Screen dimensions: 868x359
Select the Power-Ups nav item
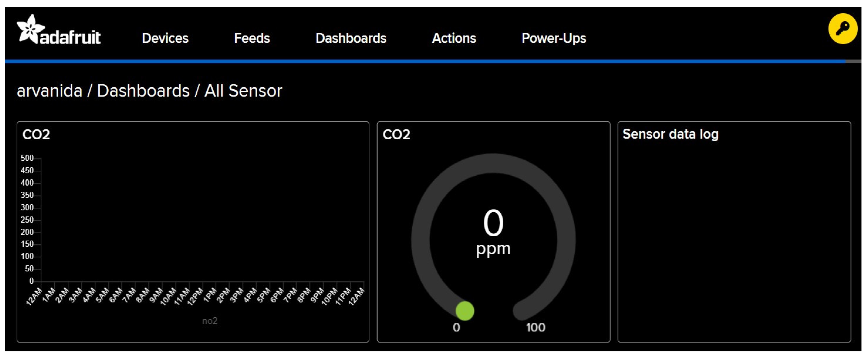point(554,38)
